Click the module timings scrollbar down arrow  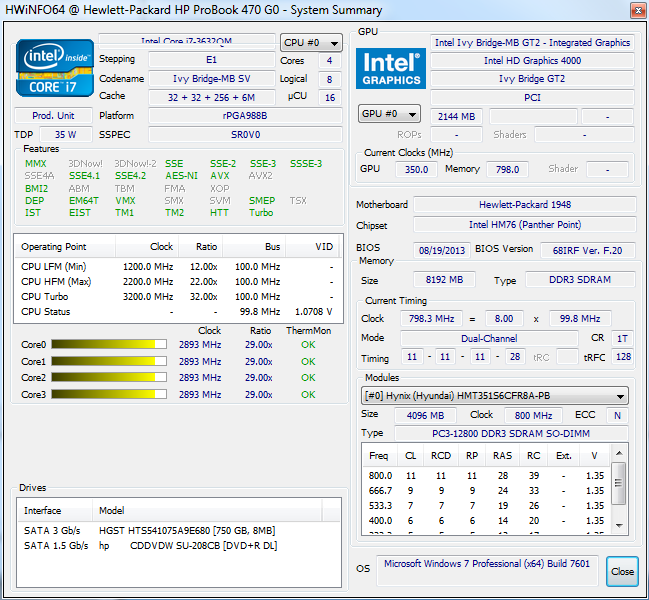[x=619, y=526]
